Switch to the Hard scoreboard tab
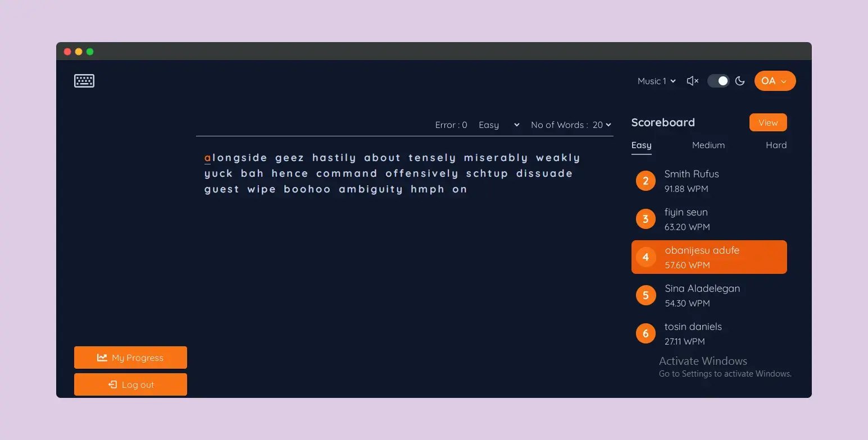This screenshot has height=440, width=868. point(776,145)
